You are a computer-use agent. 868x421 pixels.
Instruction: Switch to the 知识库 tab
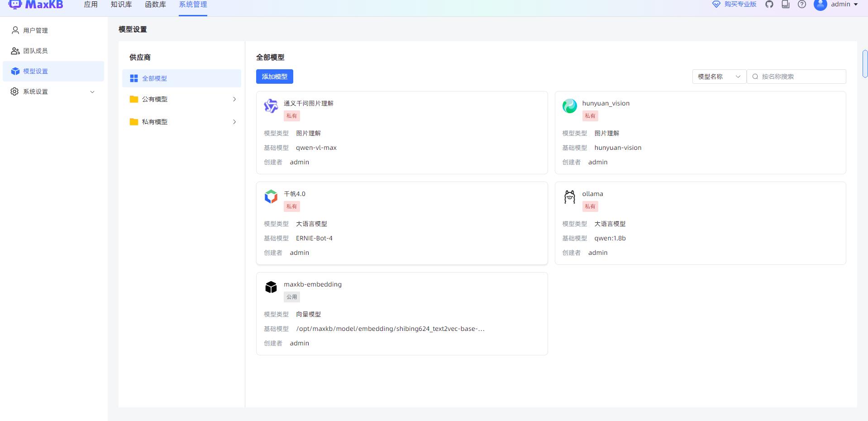(x=121, y=5)
